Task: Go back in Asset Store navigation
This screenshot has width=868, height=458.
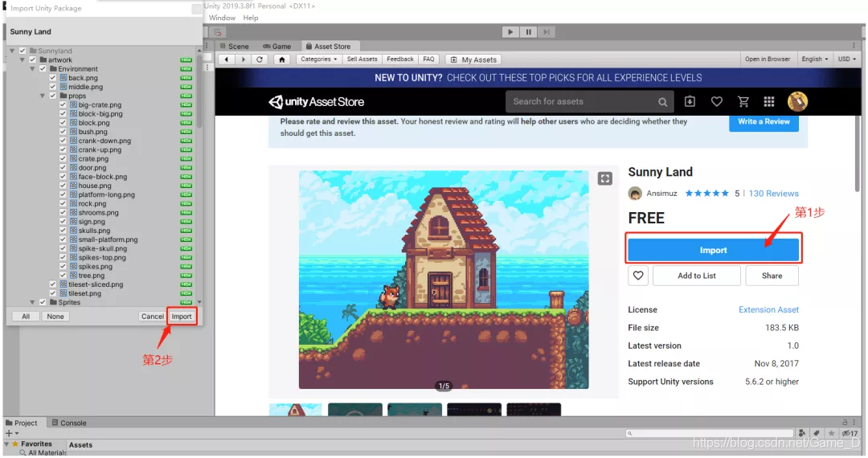Action: point(227,59)
